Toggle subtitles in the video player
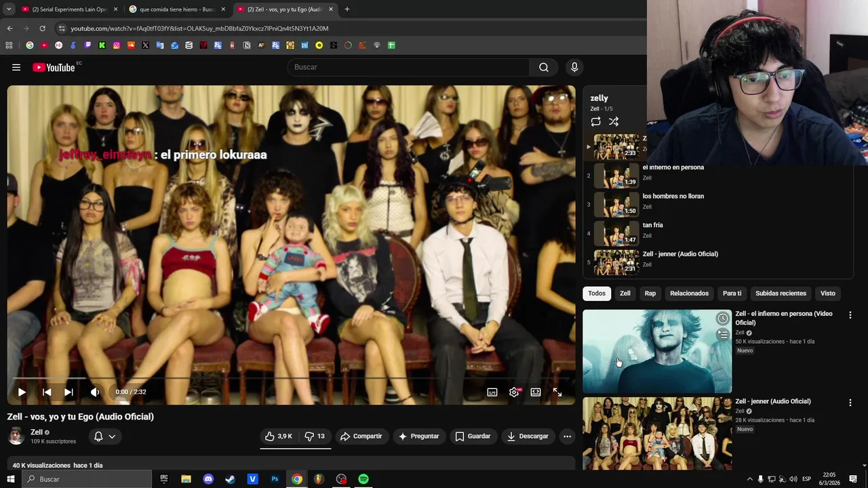Image resolution: width=868 pixels, height=488 pixels. tap(492, 392)
